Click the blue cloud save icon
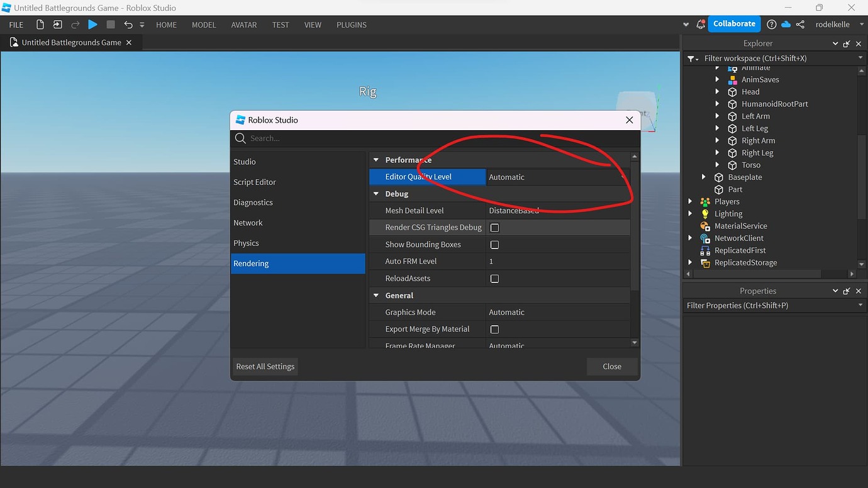Viewport: 868px width, 488px height. (786, 25)
